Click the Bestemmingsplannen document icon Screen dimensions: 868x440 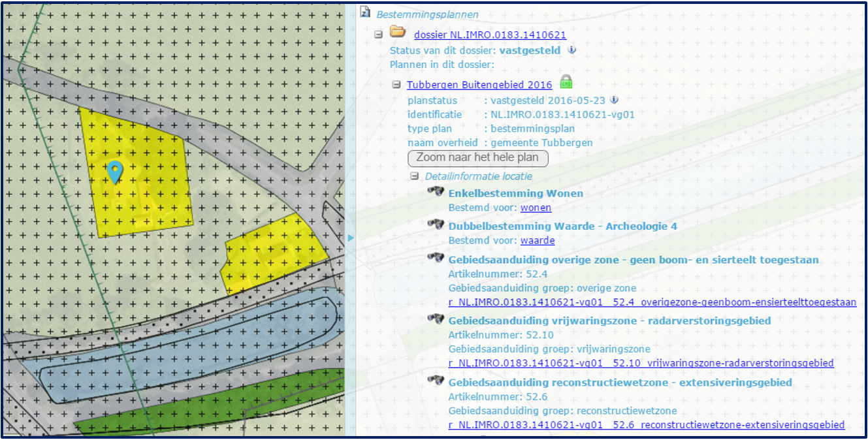pos(366,12)
